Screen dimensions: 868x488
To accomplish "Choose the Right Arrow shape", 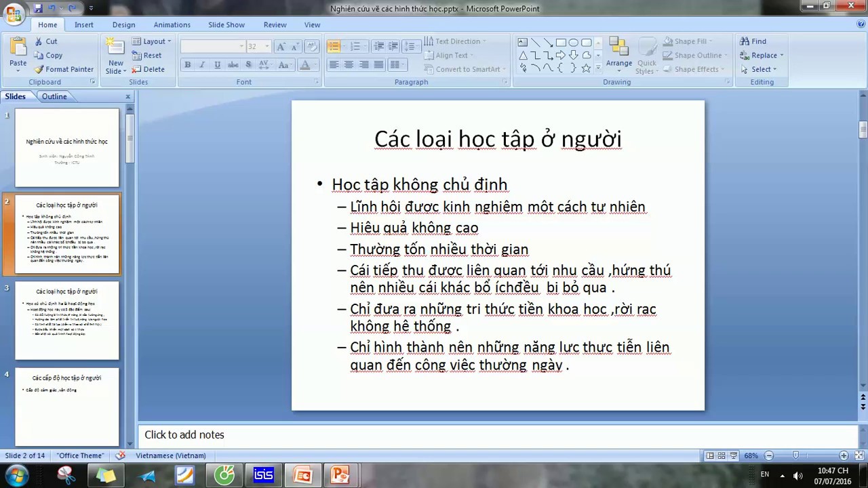I will tap(561, 56).
